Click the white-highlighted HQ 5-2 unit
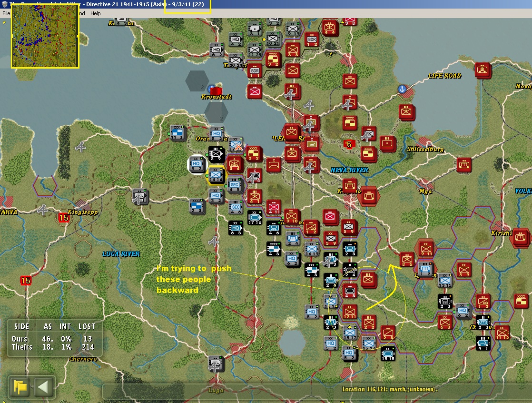532x403 pixels. click(197, 164)
